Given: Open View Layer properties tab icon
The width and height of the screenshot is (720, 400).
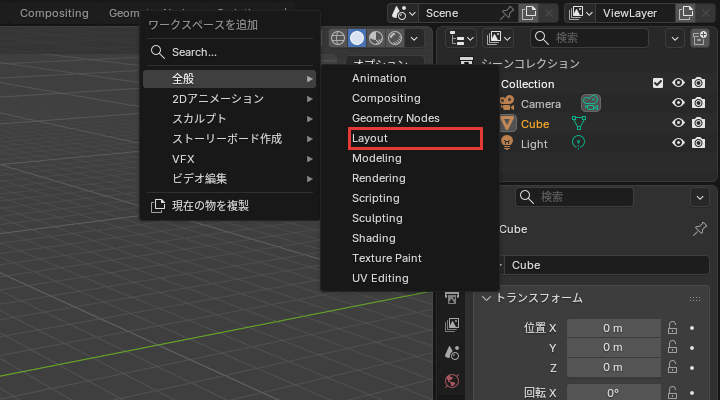Looking at the screenshot, I should click(452, 325).
